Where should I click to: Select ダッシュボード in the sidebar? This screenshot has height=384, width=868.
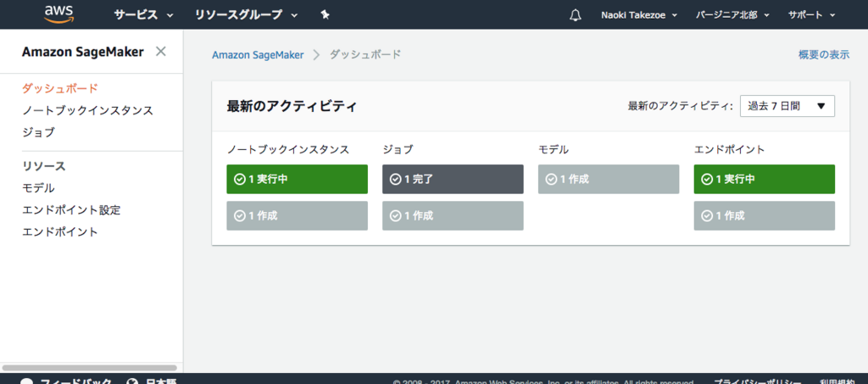tap(60, 88)
